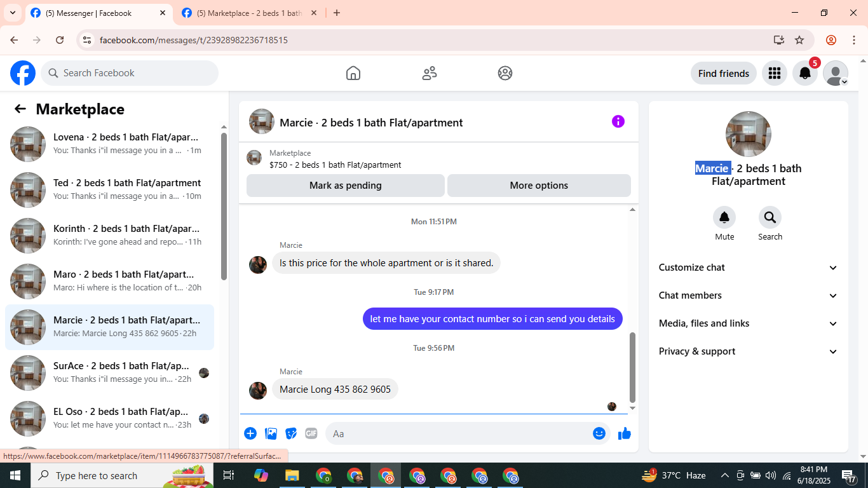Close the Marketplace browser tab
This screenshot has height=488, width=868.
click(x=313, y=13)
